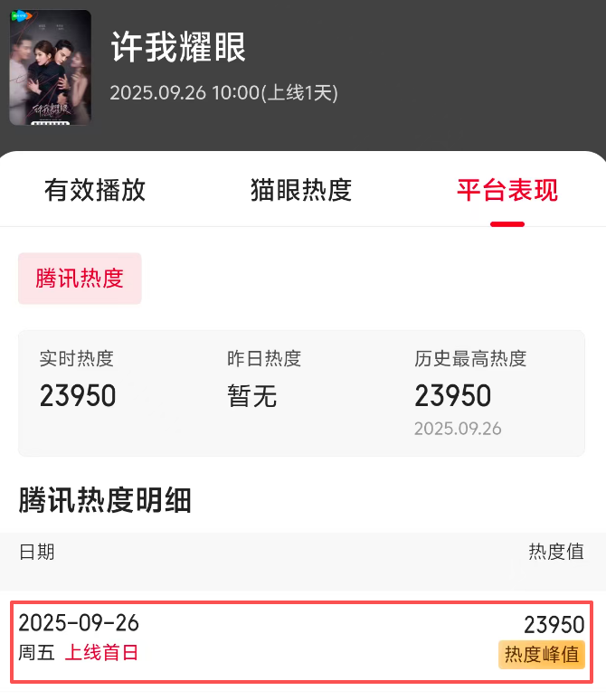Click the 热度值 column header
Viewport: 606px width, 700px height.
click(556, 552)
